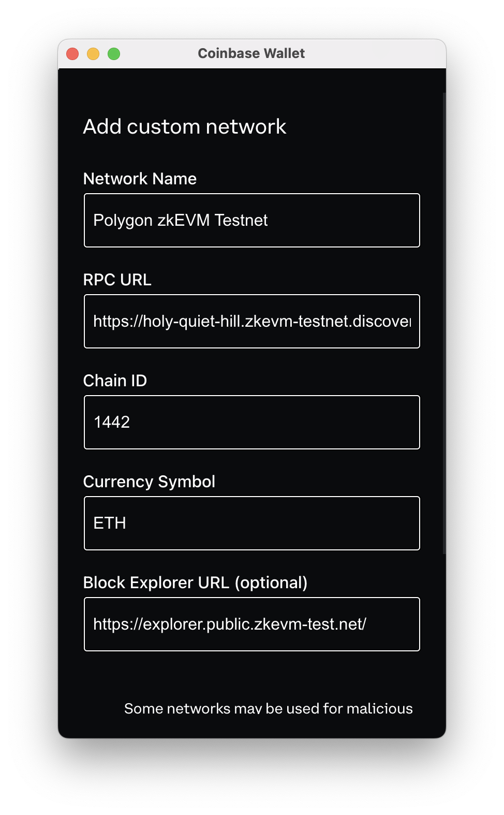
Task: Click the green zoom window button
Action: point(114,54)
